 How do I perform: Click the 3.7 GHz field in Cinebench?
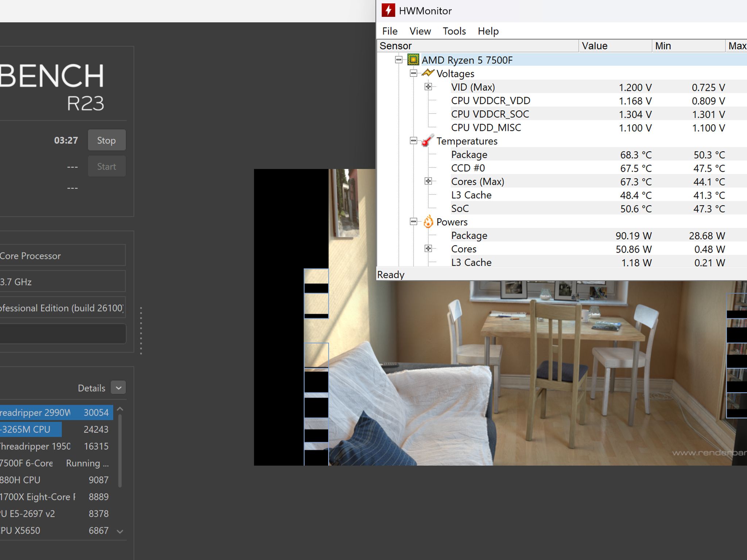coord(62,281)
